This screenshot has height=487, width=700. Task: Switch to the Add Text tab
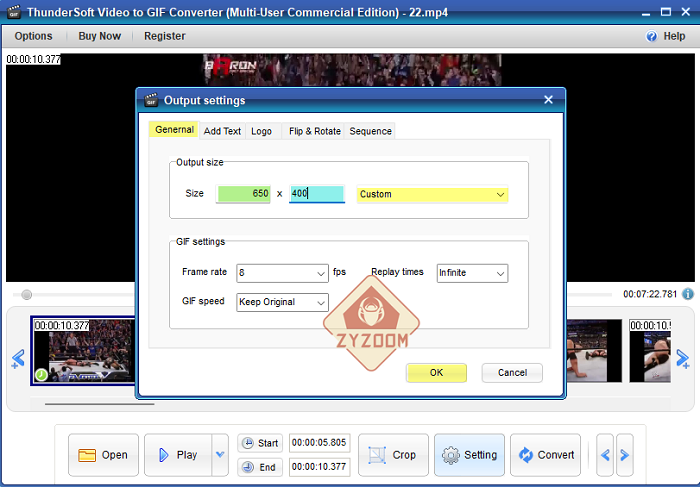222,131
